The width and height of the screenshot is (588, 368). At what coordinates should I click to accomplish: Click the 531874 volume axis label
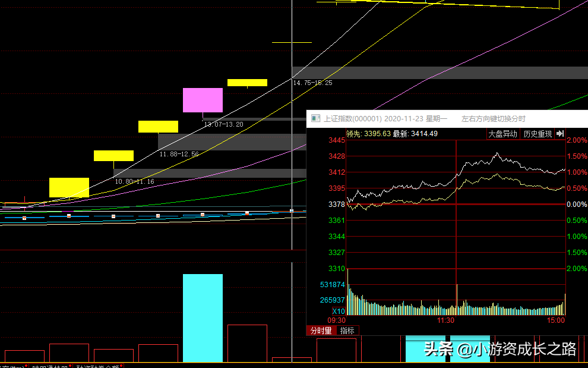(332, 285)
